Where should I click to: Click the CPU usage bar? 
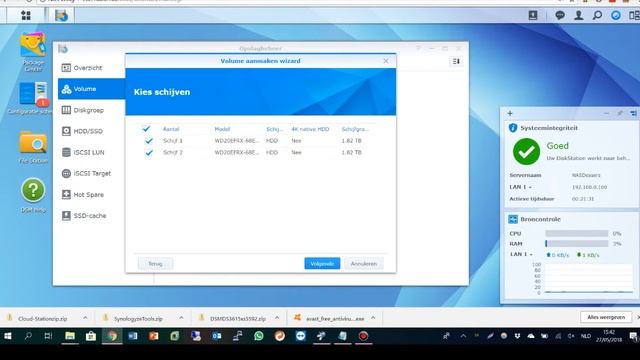(576, 233)
